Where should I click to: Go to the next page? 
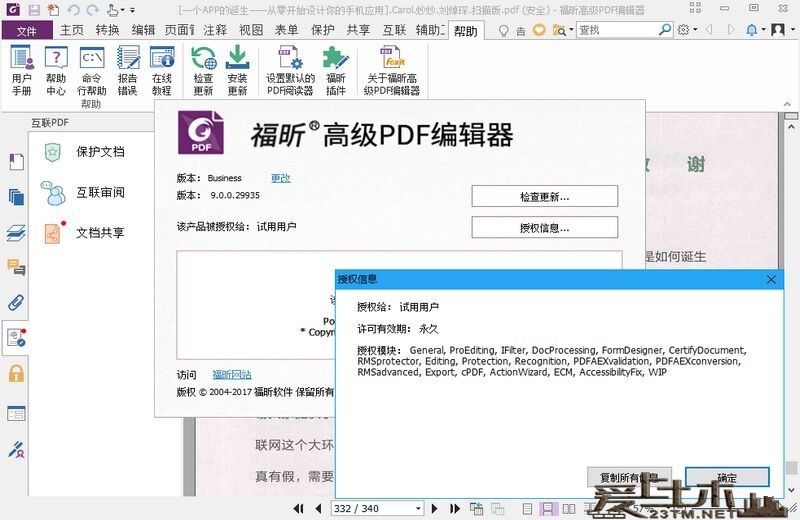point(435,508)
